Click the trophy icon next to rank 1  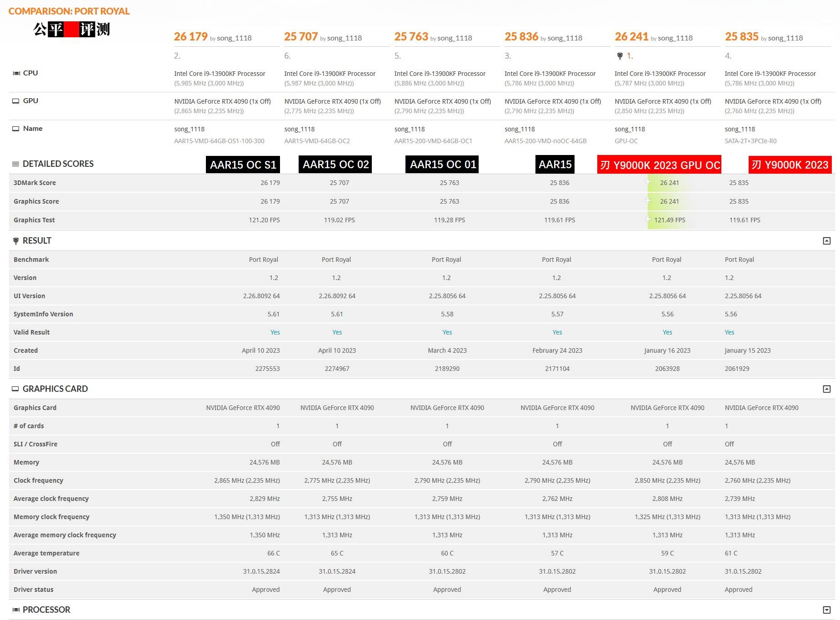pyautogui.click(x=620, y=56)
